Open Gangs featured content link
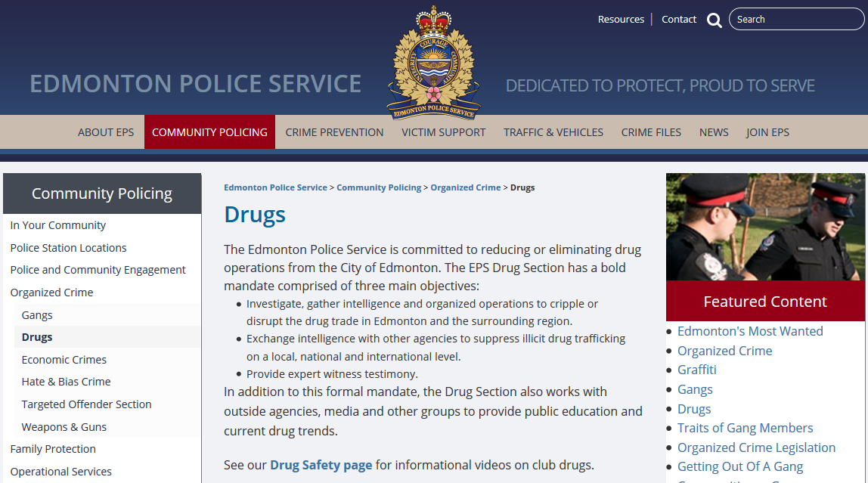 click(695, 389)
